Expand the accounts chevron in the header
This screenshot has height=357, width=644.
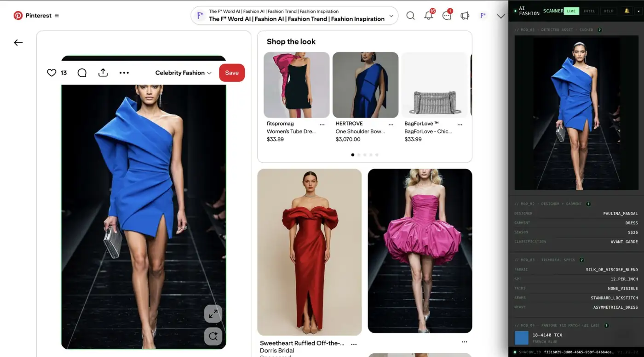tap(501, 16)
